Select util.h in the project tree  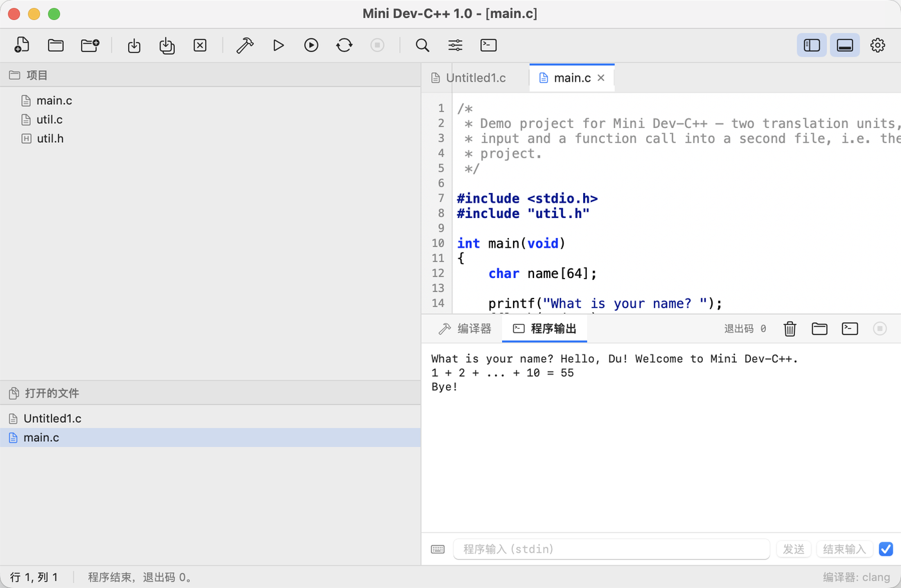point(210,138)
